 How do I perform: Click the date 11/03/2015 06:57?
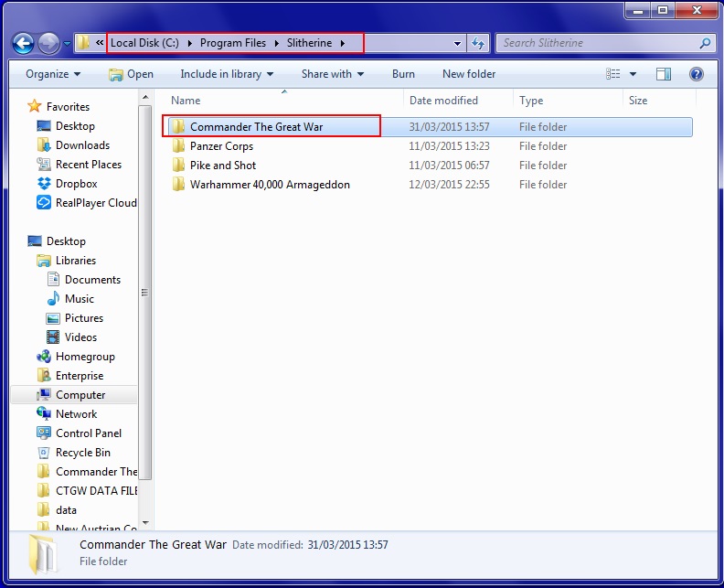[x=449, y=165]
